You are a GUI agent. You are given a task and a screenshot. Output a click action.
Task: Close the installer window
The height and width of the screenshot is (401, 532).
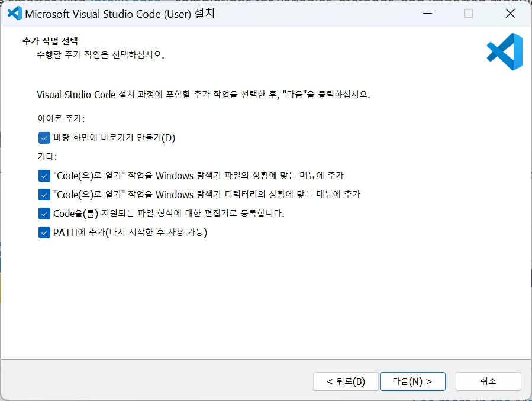pyautogui.click(x=510, y=14)
